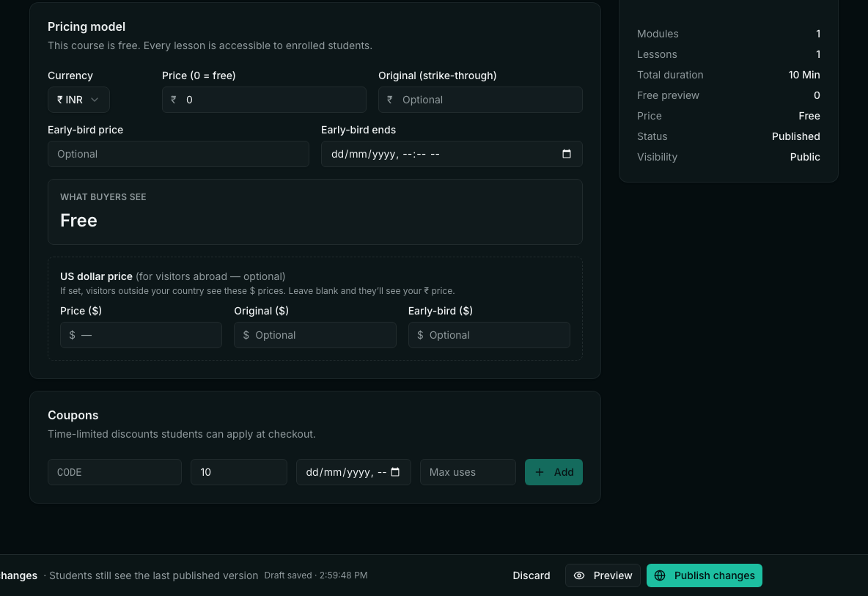Click 'US dollar price' heading text

[96, 276]
